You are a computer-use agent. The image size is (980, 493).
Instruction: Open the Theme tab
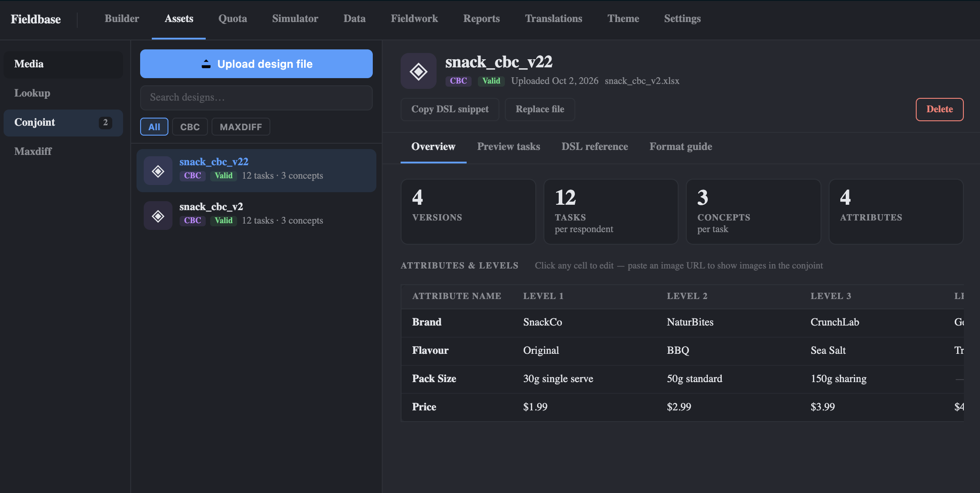(x=623, y=18)
